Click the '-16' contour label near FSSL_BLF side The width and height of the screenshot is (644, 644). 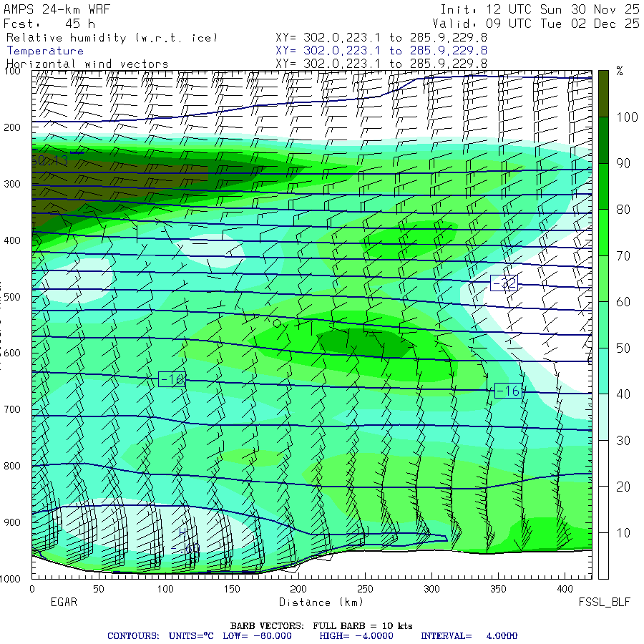pos(509,391)
